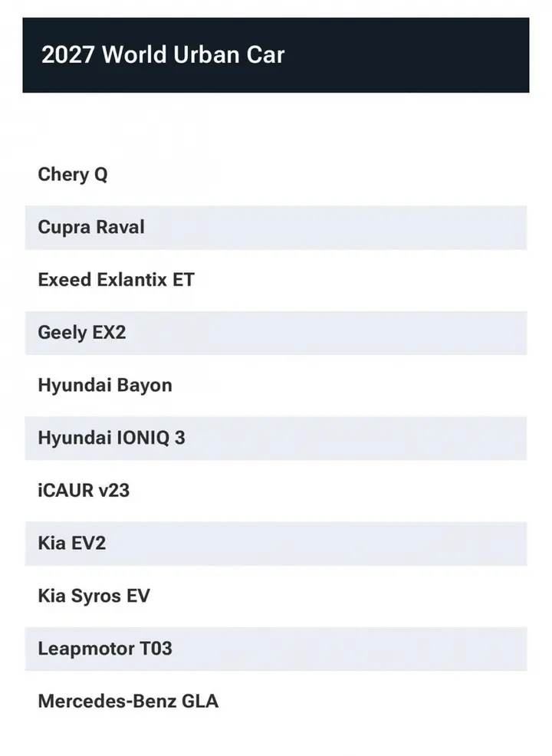
Task: Click the Kia Syros EV entry
Action: coord(276,596)
